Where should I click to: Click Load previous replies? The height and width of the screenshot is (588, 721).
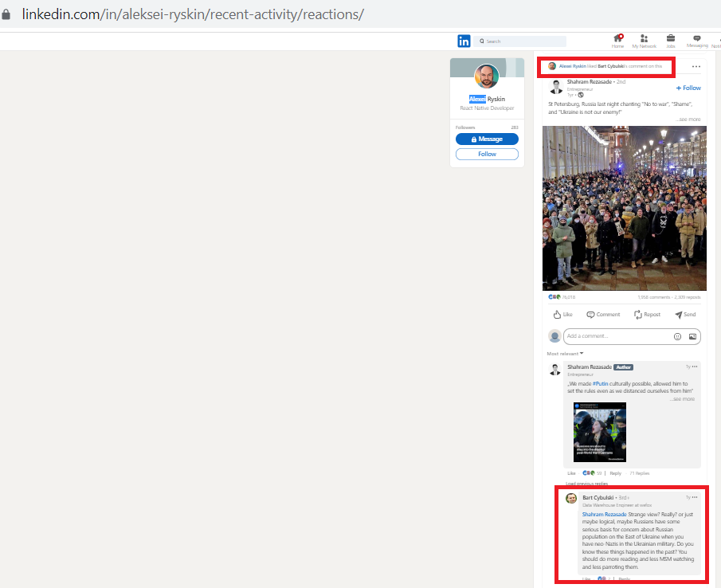pos(586,484)
